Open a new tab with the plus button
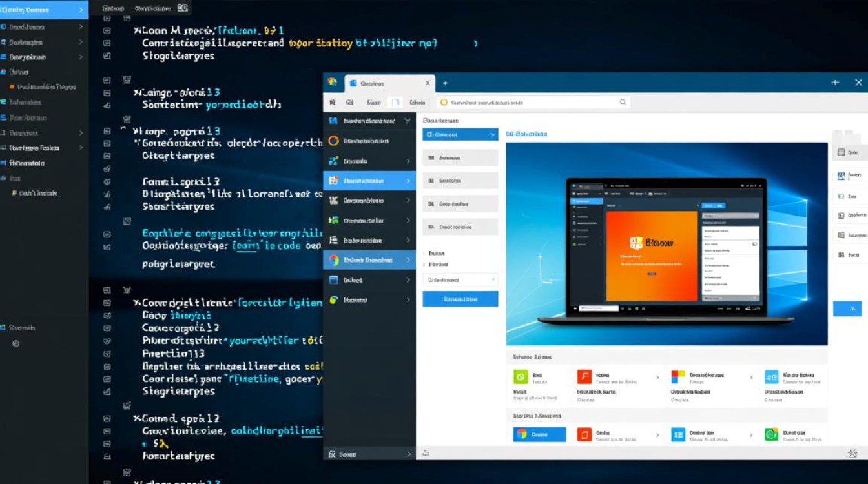This screenshot has width=868, height=484. pyautogui.click(x=445, y=83)
